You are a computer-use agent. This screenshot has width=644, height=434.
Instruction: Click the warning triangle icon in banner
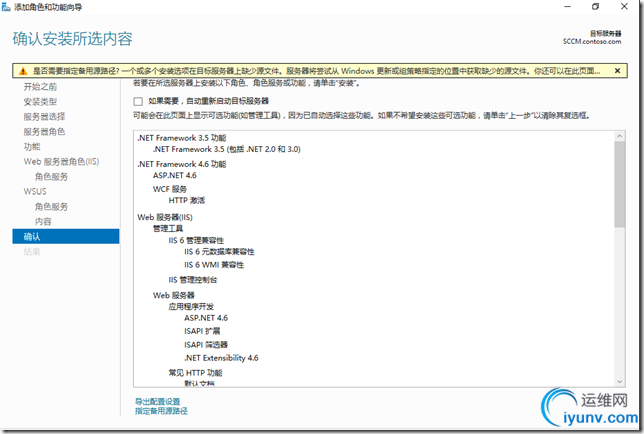coord(23,71)
